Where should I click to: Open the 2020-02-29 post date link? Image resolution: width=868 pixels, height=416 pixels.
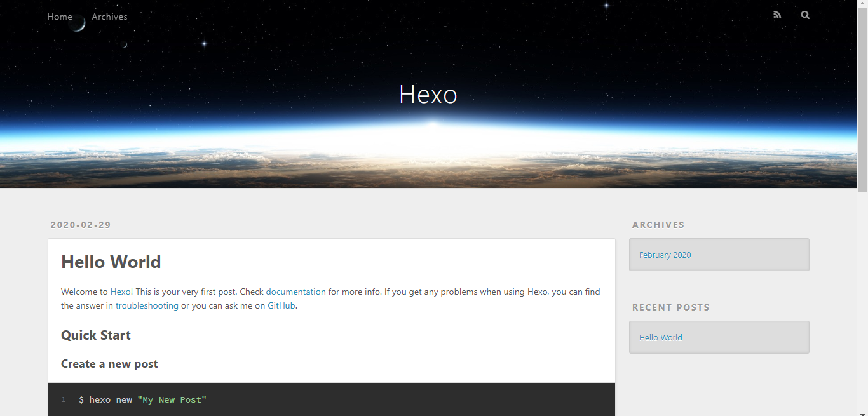pyautogui.click(x=81, y=225)
